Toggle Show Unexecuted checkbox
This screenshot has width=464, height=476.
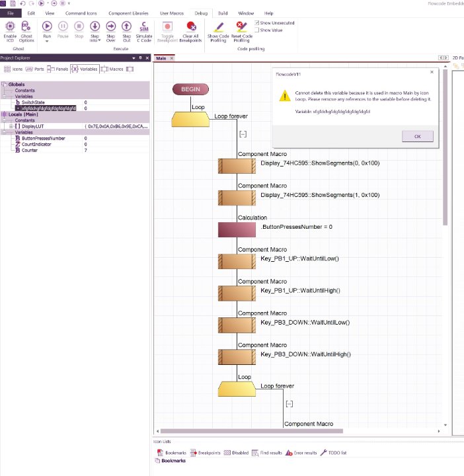coord(257,22)
